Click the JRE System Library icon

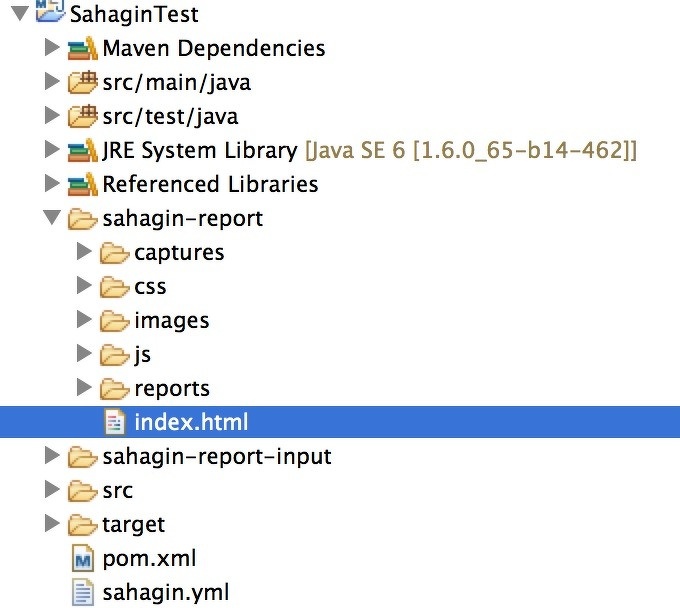click(x=82, y=150)
